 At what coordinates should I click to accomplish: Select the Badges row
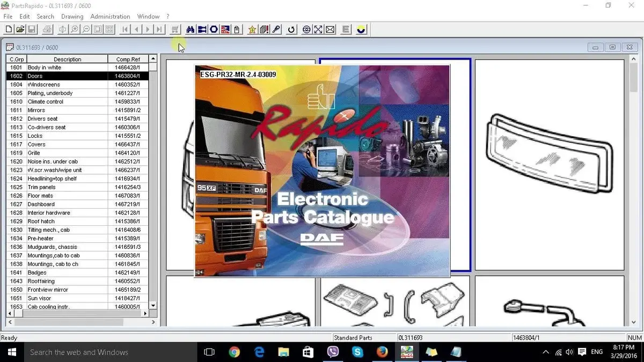point(77,272)
